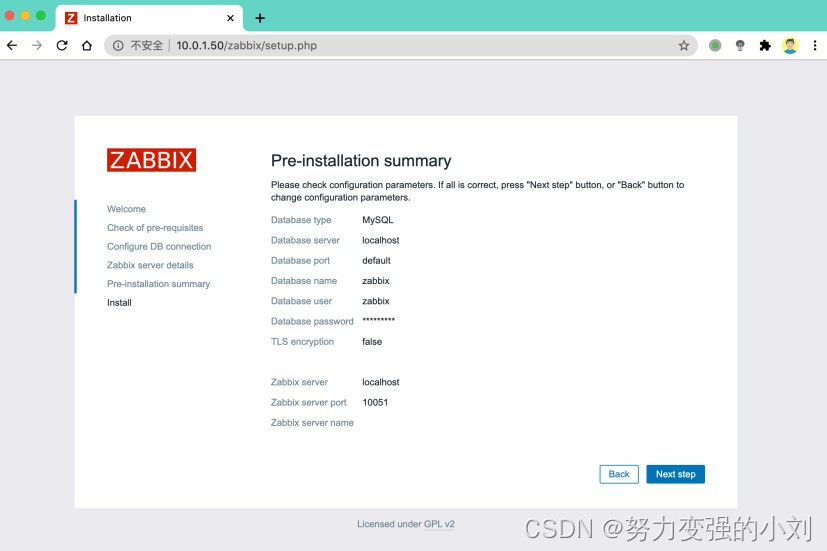Viewport: 827px width, 551px height.
Task: Open the Chrome profile avatar
Action: tap(790, 45)
